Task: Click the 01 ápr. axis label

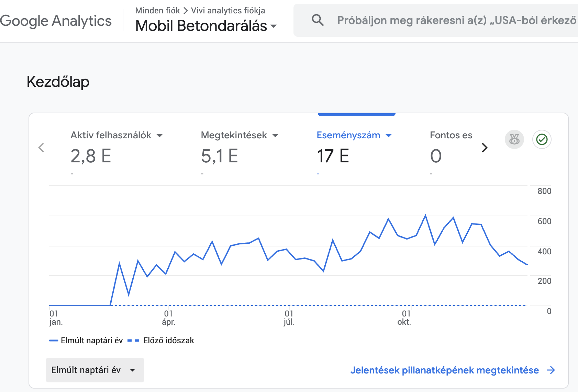Action: click(168, 318)
